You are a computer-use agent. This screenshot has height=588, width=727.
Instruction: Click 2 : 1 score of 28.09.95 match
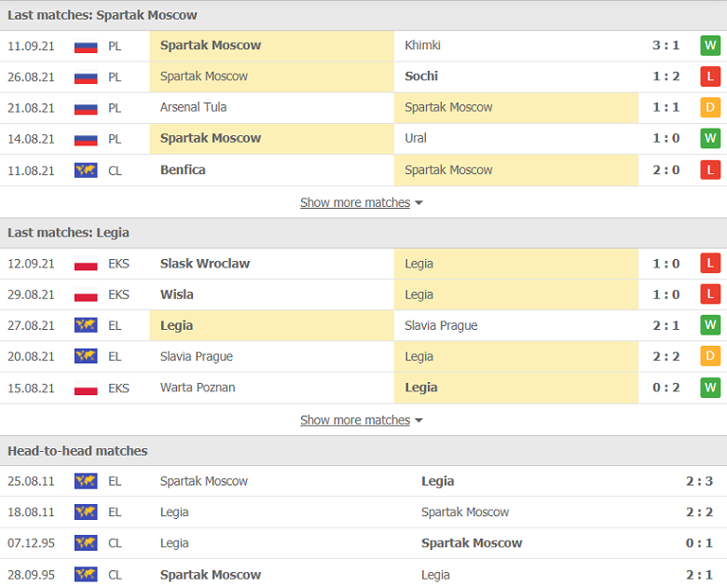(699, 575)
